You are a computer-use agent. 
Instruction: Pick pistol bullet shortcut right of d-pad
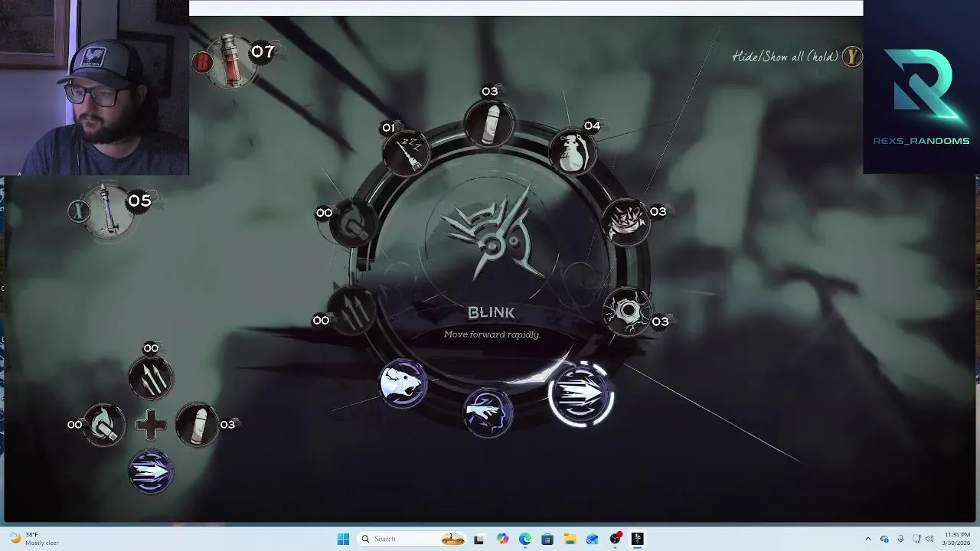pyautogui.click(x=198, y=425)
